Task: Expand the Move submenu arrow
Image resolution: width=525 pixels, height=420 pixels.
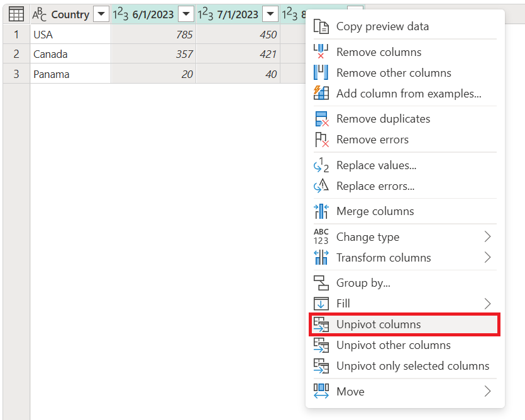Action: pos(486,391)
